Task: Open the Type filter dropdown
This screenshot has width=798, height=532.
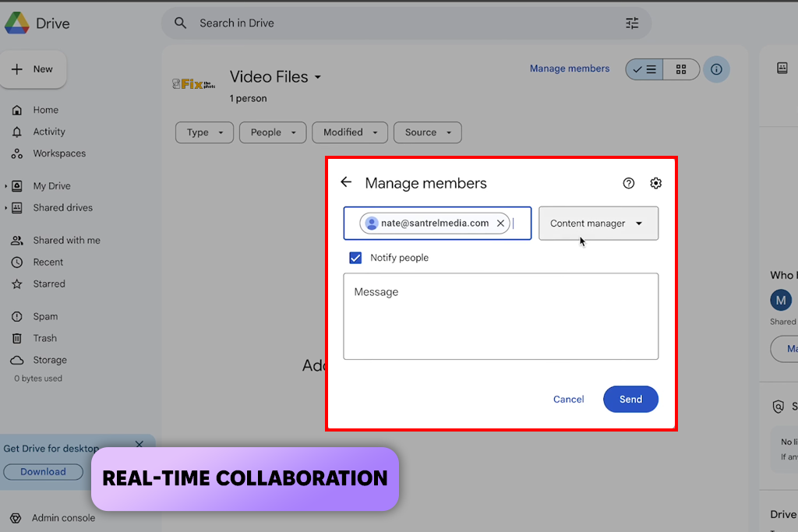Action: click(205, 132)
